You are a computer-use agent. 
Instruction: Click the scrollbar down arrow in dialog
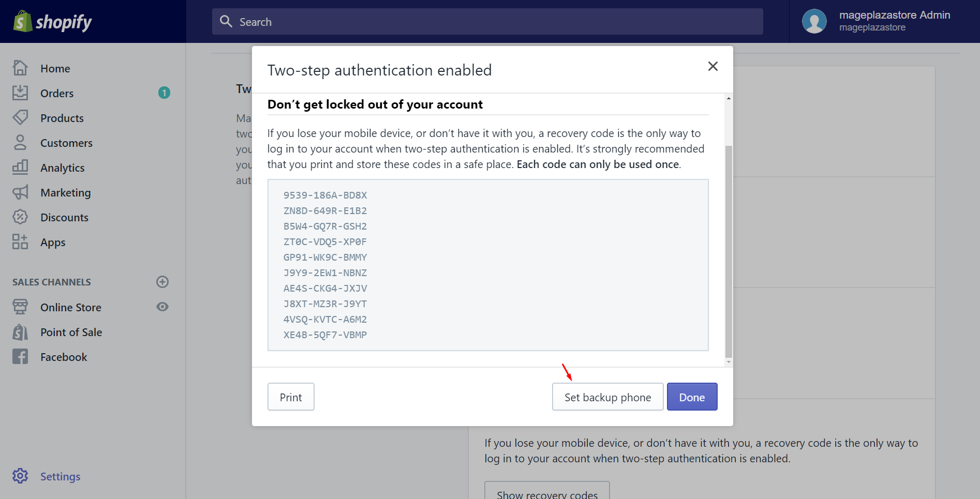tap(729, 362)
